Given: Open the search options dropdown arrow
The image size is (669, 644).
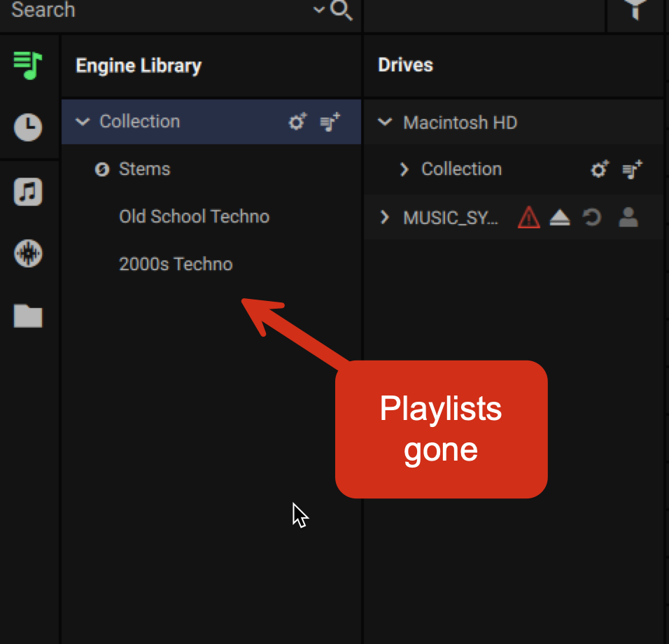Looking at the screenshot, I should [319, 10].
